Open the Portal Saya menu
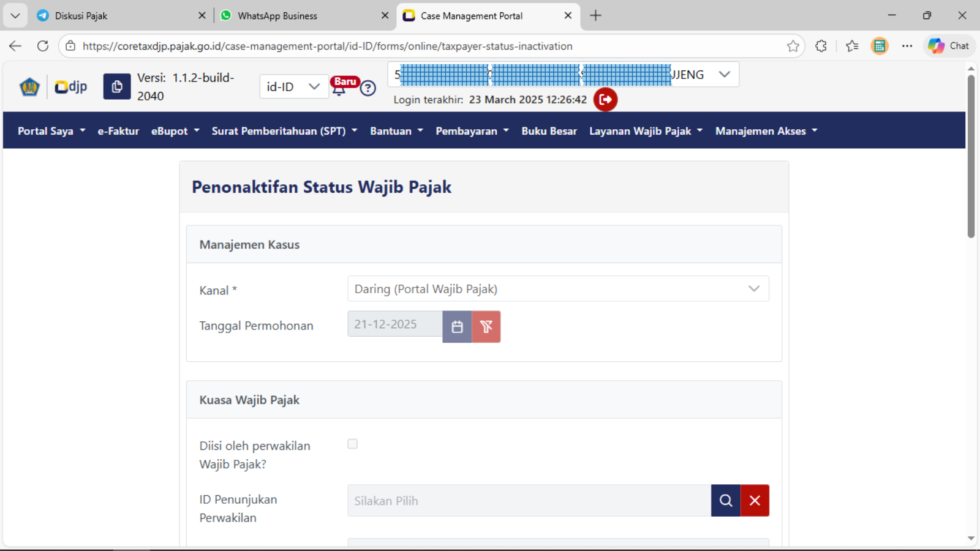The width and height of the screenshot is (980, 551). [x=51, y=131]
